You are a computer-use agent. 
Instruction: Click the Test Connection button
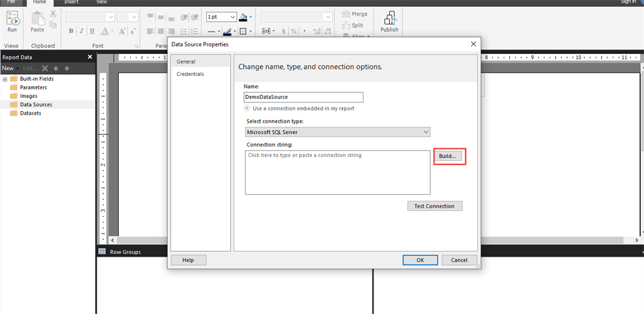pyautogui.click(x=435, y=206)
